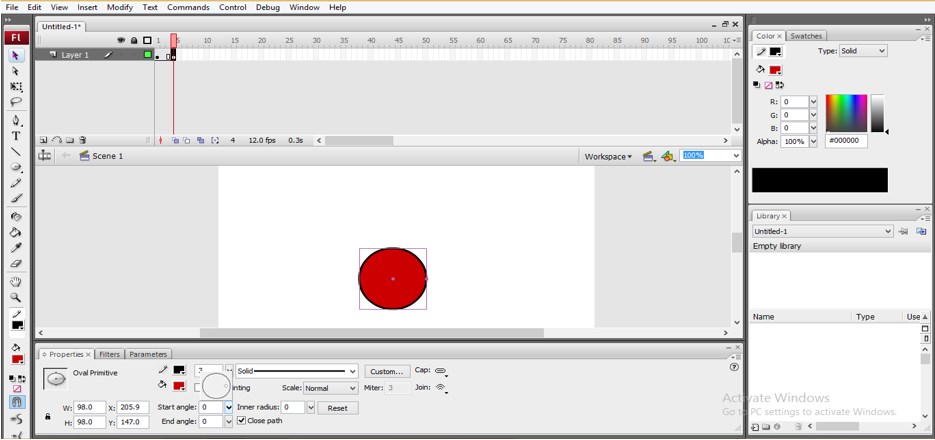The width and height of the screenshot is (935, 440).
Task: Select the Lasso tool
Action: click(x=16, y=102)
